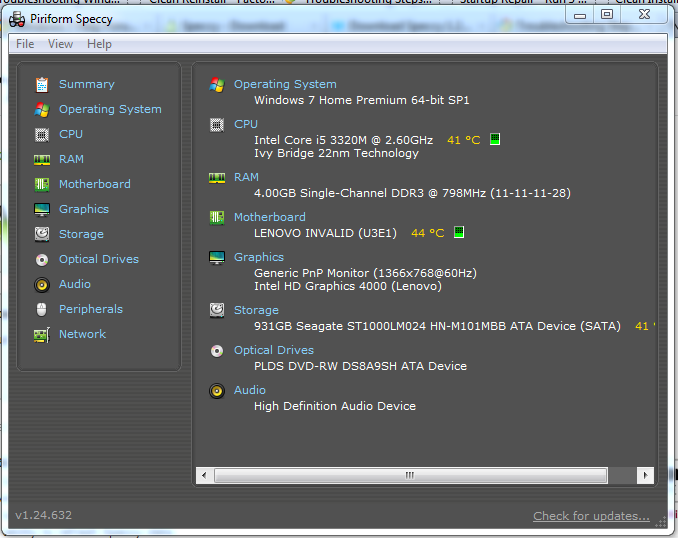The height and width of the screenshot is (538, 678).
Task: Click the Storage hard drive icon in sidebar
Action: pos(42,234)
